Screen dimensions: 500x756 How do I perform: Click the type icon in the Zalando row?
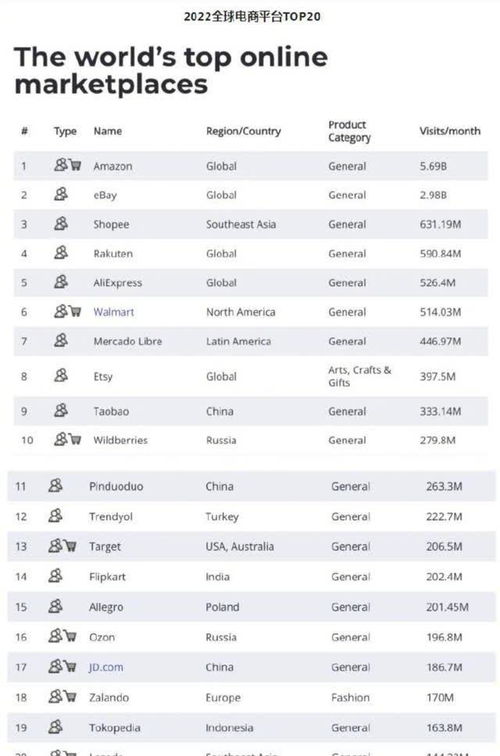coord(62,697)
